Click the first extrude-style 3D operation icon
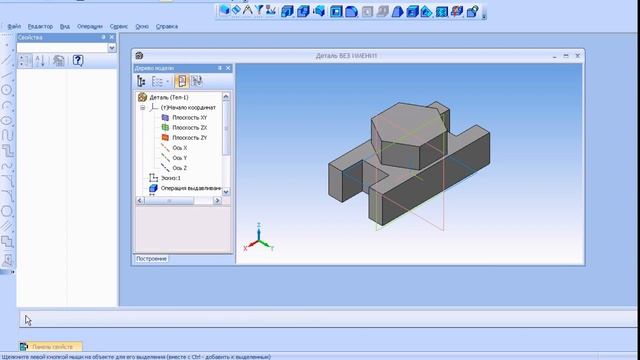The height and width of the screenshot is (360, 640). point(287,11)
